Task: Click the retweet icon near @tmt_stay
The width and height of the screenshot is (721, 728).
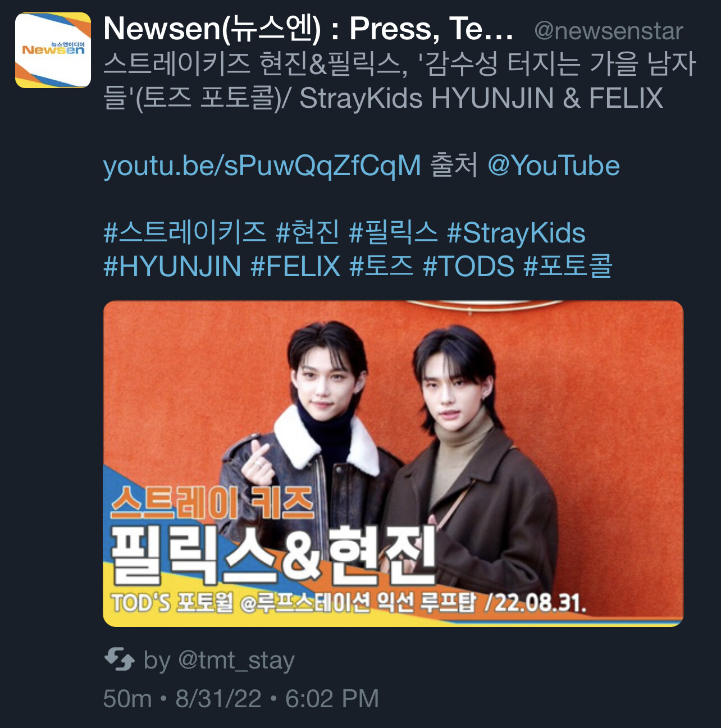Action: [120, 660]
